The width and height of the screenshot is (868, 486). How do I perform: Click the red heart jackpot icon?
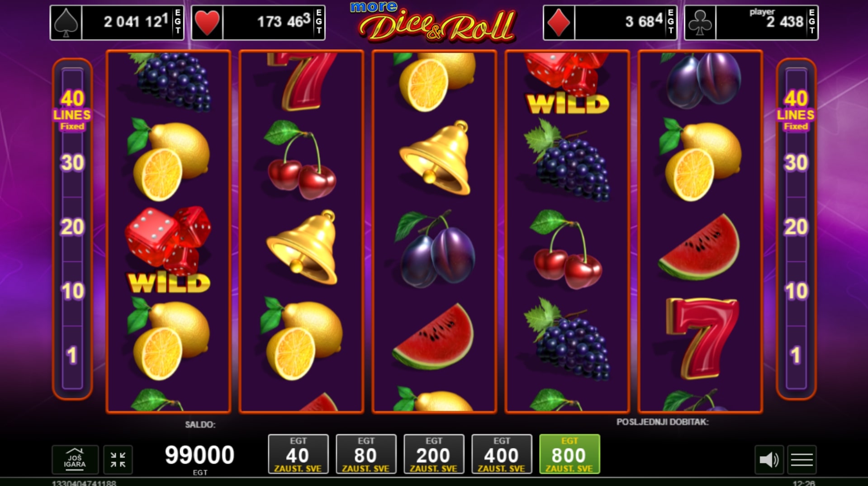click(207, 23)
